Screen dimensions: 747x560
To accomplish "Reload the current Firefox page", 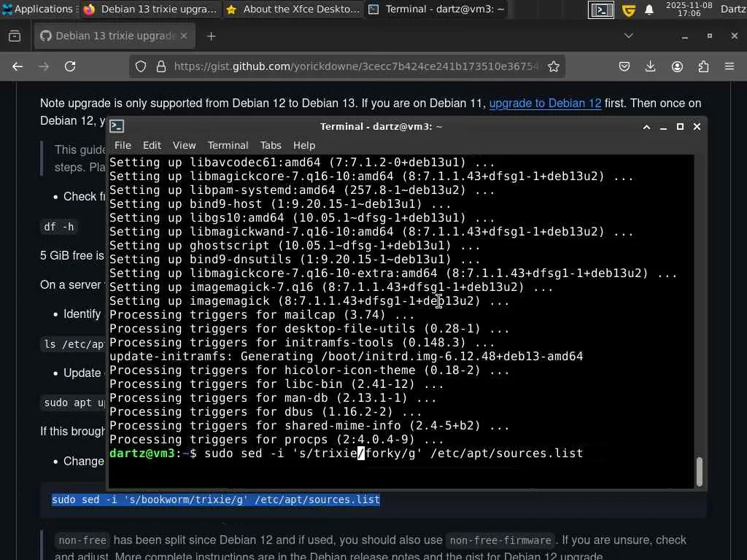I will (70, 66).
